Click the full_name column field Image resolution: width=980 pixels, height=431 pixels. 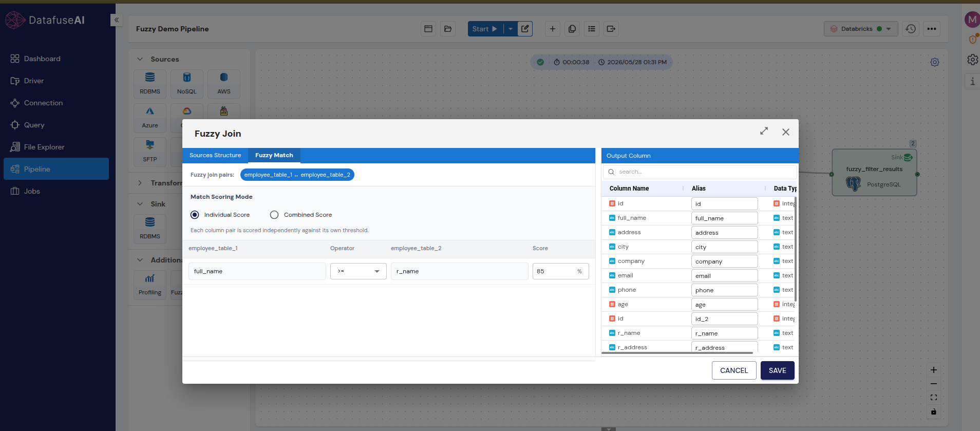click(257, 271)
